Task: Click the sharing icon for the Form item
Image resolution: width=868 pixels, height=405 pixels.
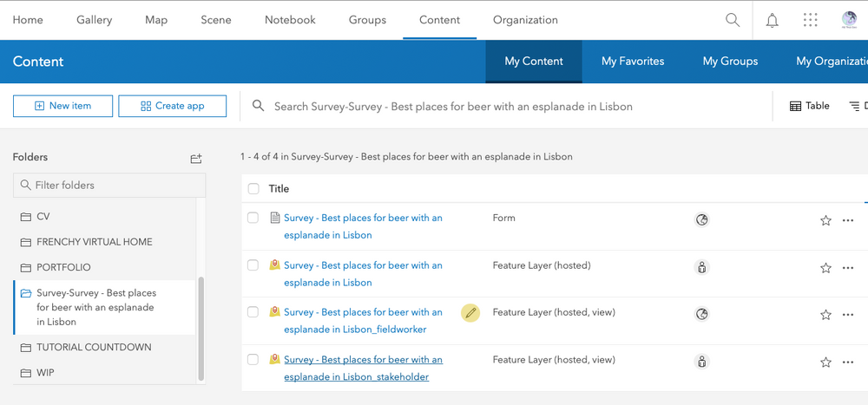Action: (x=702, y=220)
